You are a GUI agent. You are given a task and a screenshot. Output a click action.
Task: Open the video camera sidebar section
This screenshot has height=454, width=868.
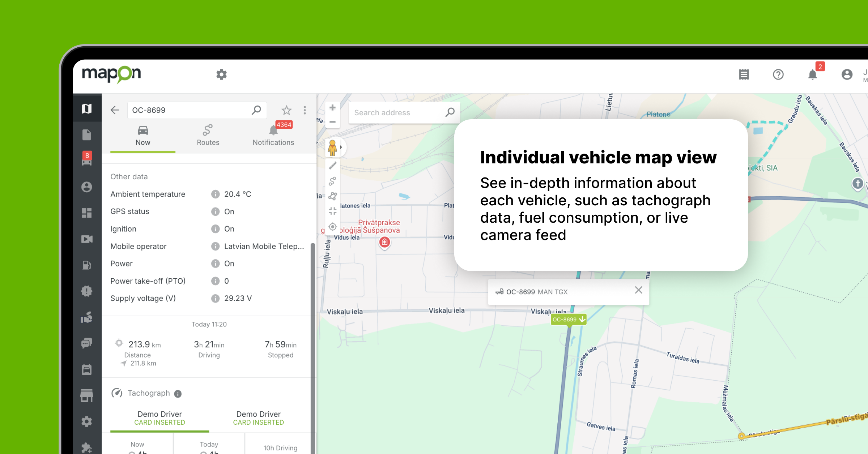pyautogui.click(x=87, y=239)
